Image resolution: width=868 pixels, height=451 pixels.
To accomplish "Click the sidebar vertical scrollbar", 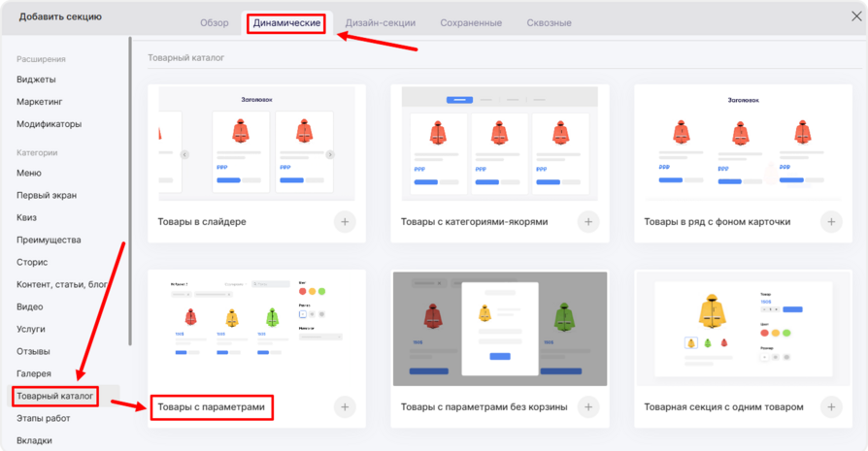I will [x=130, y=194].
